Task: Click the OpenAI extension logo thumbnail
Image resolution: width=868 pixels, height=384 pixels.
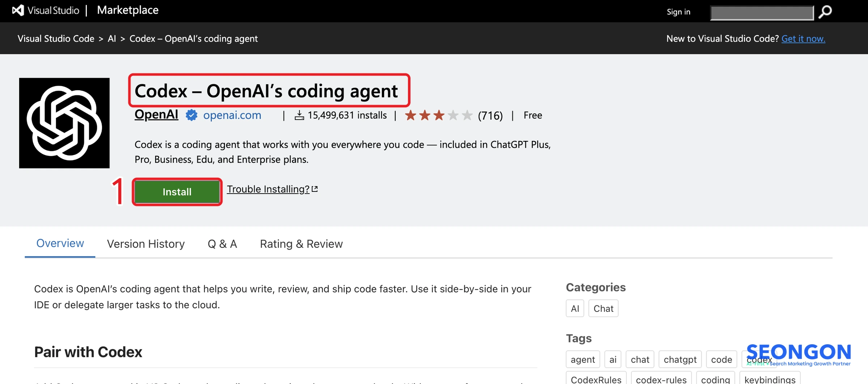Action: click(x=64, y=123)
